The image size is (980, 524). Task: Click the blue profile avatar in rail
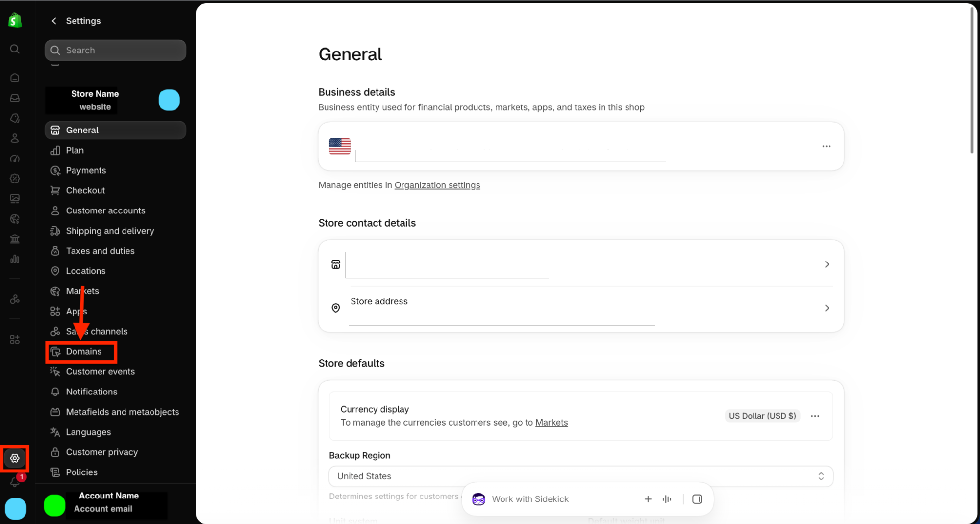click(x=16, y=509)
